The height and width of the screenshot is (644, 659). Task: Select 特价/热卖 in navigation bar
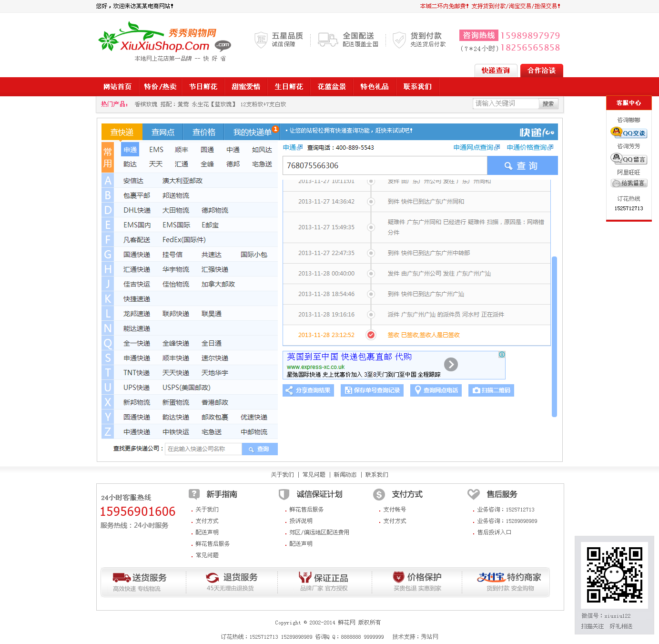tap(160, 87)
